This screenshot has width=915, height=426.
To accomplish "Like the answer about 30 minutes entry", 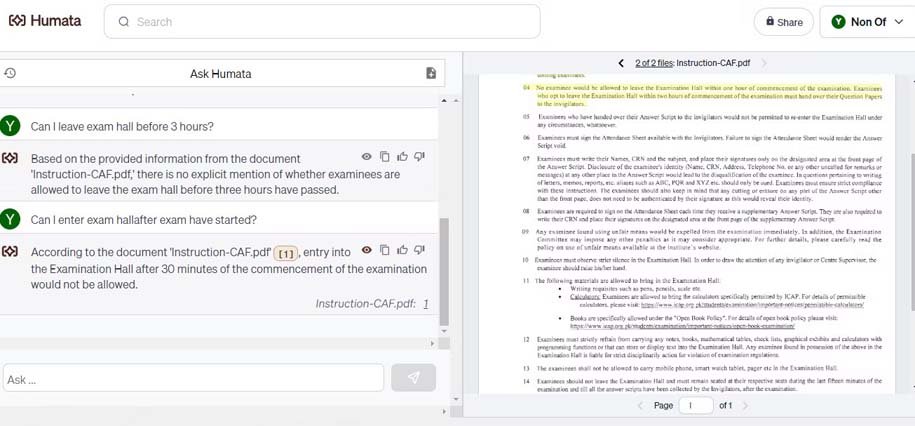I will 402,250.
